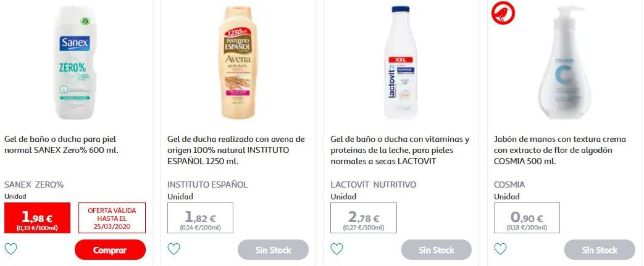Viewport: 644px width, 266px height.
Task: Click Sin Stock under Instituto Español gel
Action: (x=273, y=250)
